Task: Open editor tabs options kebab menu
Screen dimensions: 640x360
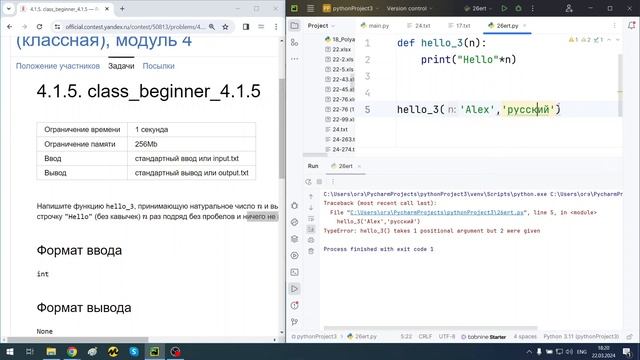Action: (x=614, y=26)
